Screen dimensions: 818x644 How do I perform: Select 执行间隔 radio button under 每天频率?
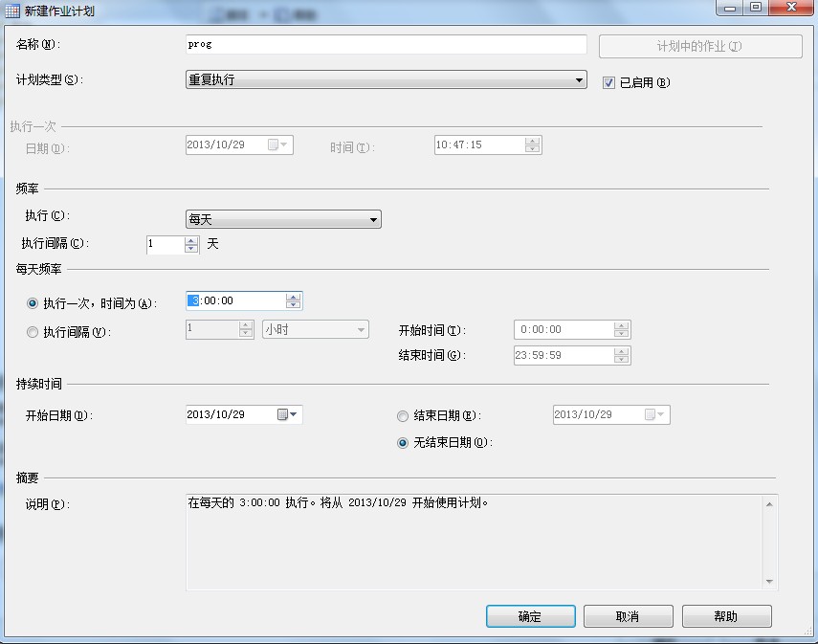pyautogui.click(x=33, y=332)
